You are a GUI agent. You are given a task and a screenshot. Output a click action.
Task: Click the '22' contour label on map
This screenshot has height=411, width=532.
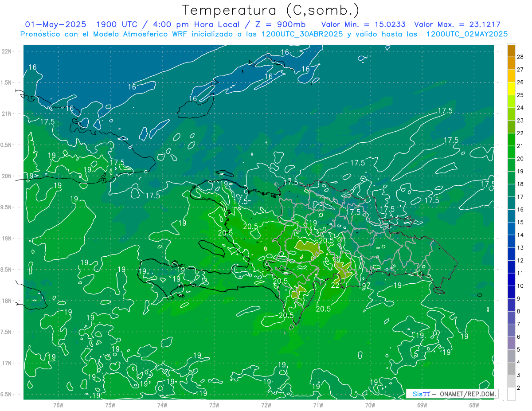point(336,285)
